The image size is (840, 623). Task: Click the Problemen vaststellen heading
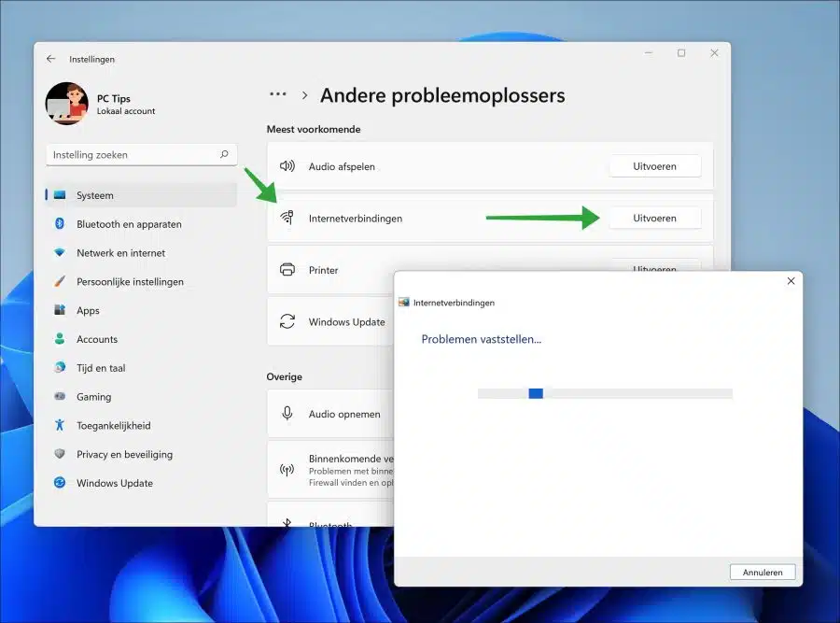click(481, 339)
